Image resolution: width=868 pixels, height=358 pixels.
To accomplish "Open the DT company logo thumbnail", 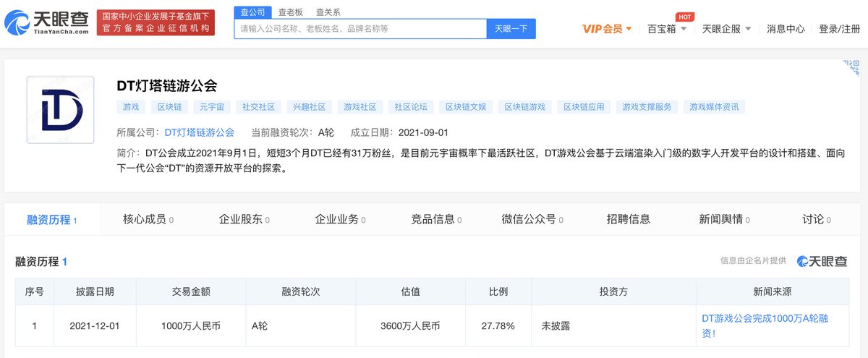I will (x=60, y=109).
